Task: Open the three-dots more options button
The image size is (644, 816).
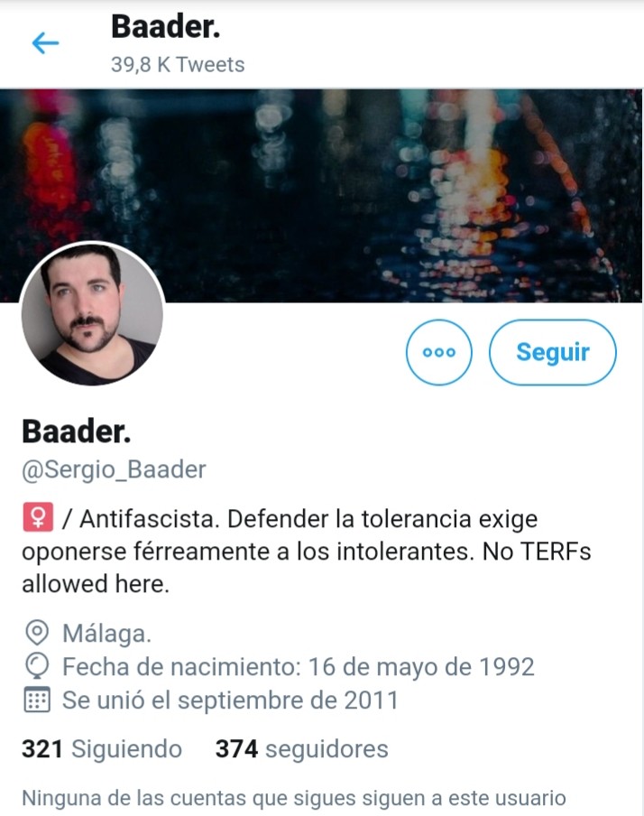Action: coord(439,352)
